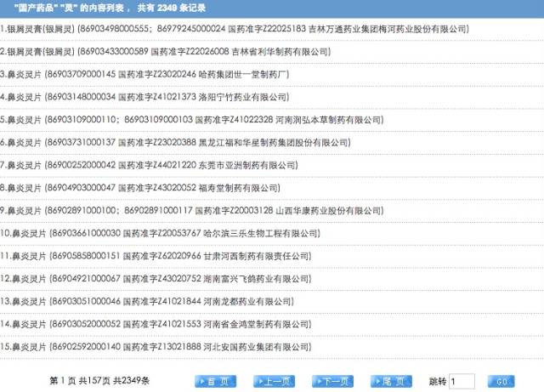The image size is (544, 392).
Task: Open record 8 鼻炎灵片 福寿堂制药
Action: pos(140,188)
